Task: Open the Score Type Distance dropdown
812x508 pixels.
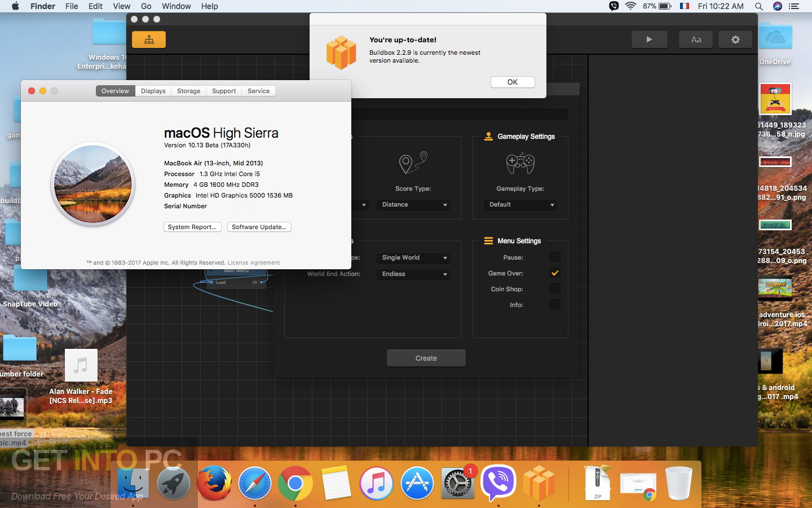Action: pyautogui.click(x=413, y=205)
